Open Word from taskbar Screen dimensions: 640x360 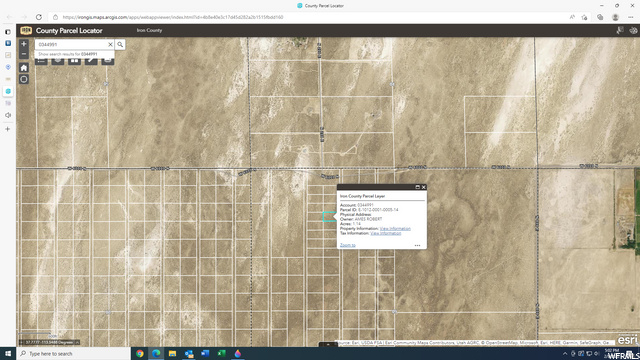(205, 353)
